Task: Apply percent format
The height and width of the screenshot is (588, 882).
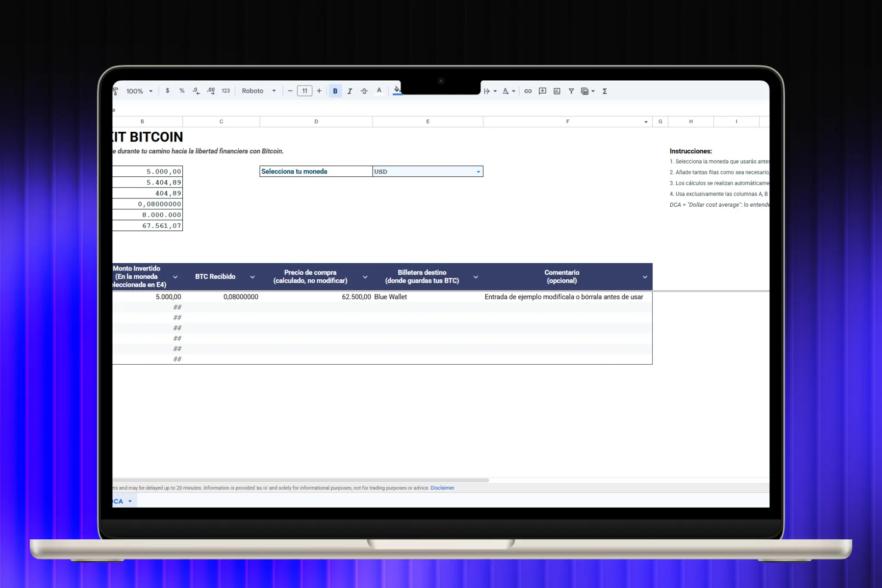Action: 182,91
